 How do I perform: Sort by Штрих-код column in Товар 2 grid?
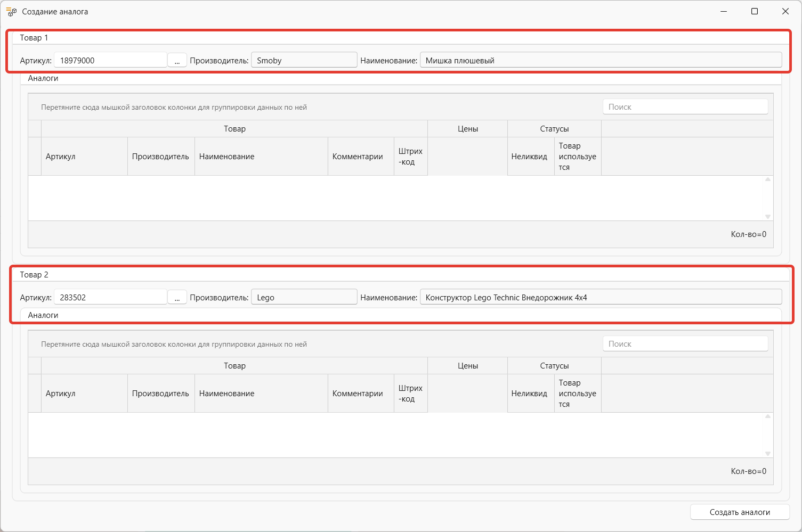tap(411, 394)
